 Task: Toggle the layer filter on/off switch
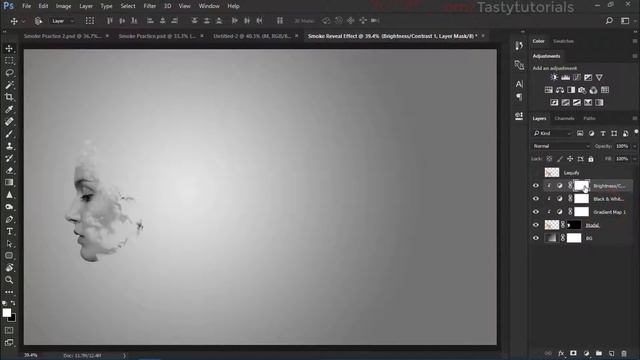(x=636, y=132)
